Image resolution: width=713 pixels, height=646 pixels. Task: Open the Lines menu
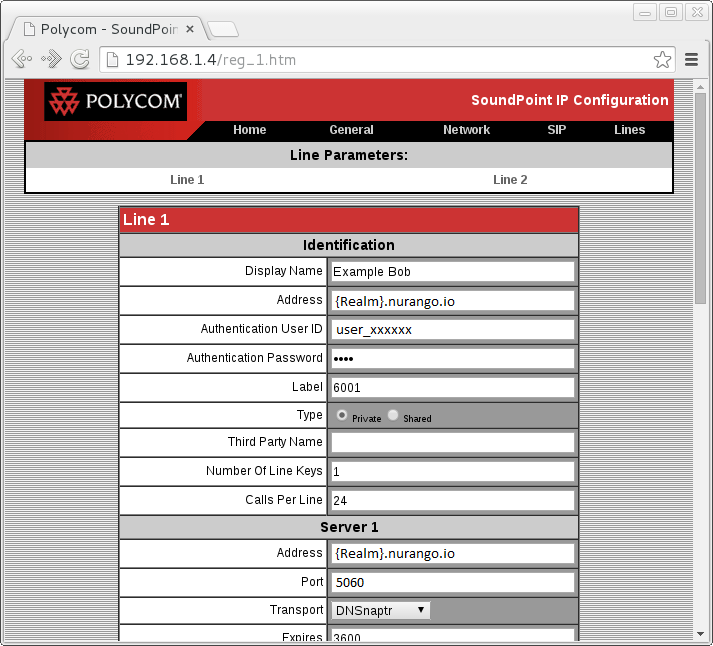pos(629,130)
